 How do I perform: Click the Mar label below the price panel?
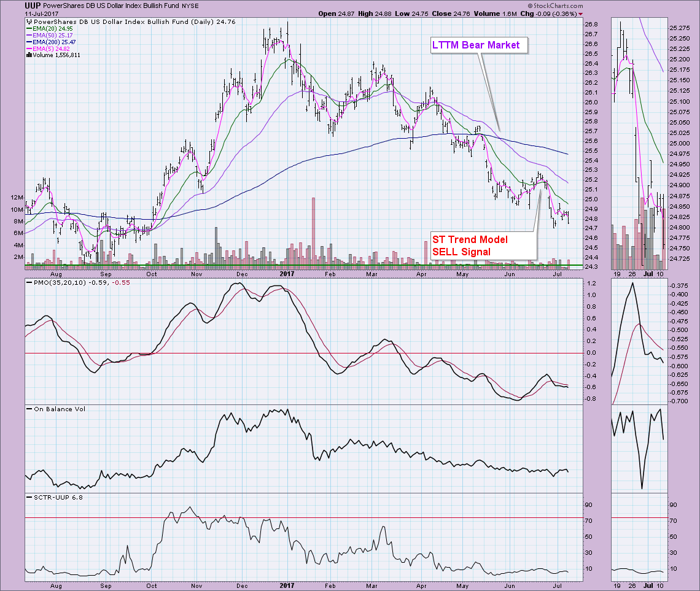pos(371,274)
